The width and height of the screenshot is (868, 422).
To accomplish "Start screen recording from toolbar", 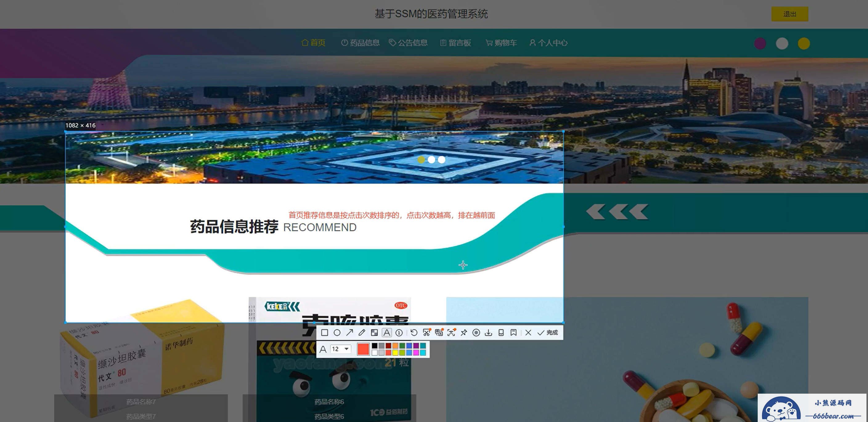I will (476, 333).
